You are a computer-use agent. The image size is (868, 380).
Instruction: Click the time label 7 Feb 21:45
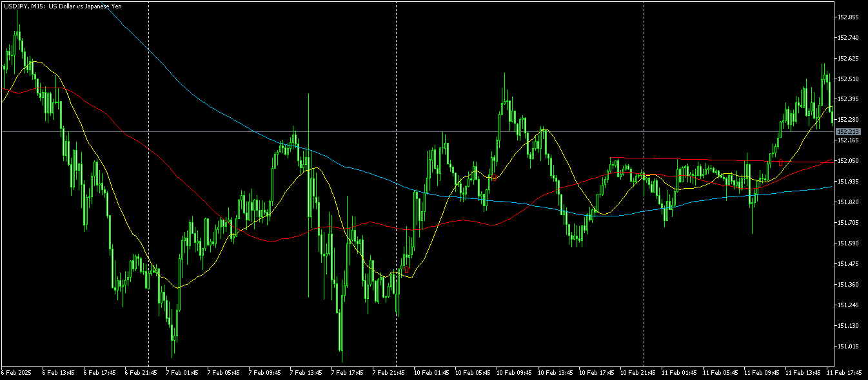[389, 372]
